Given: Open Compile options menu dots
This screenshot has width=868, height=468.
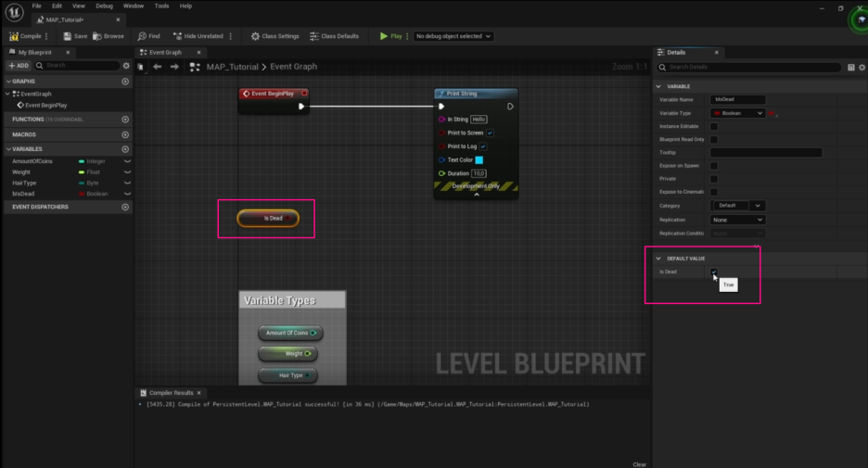Looking at the screenshot, I should click(46, 36).
